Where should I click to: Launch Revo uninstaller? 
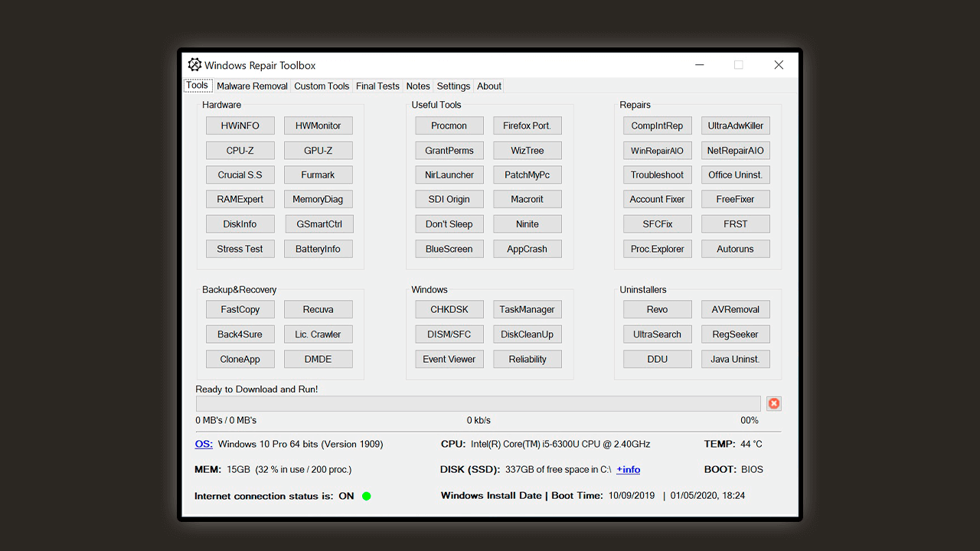[658, 310]
